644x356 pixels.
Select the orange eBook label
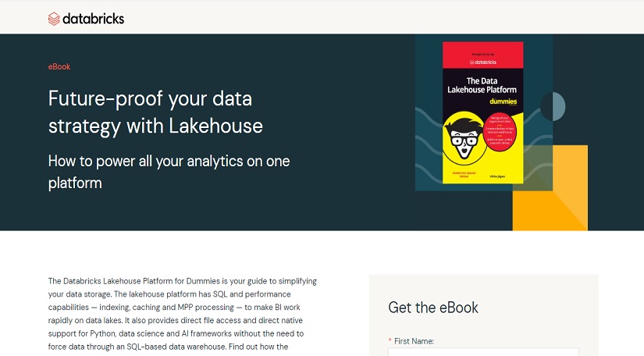point(59,66)
